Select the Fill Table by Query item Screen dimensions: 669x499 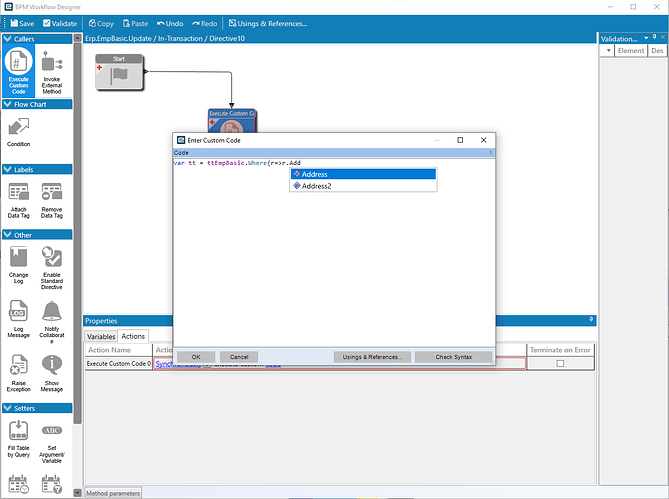(18, 439)
